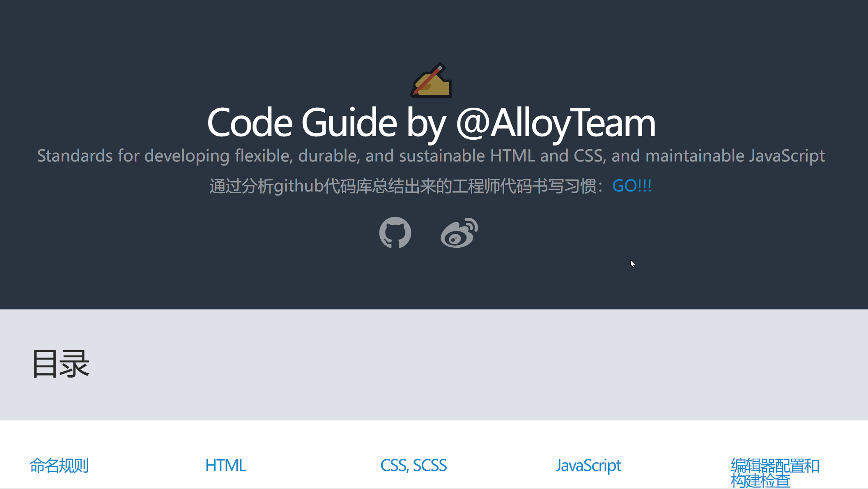This screenshot has height=489, width=868.
Task: Open the CSS, SCSS guide section
Action: coord(413,465)
